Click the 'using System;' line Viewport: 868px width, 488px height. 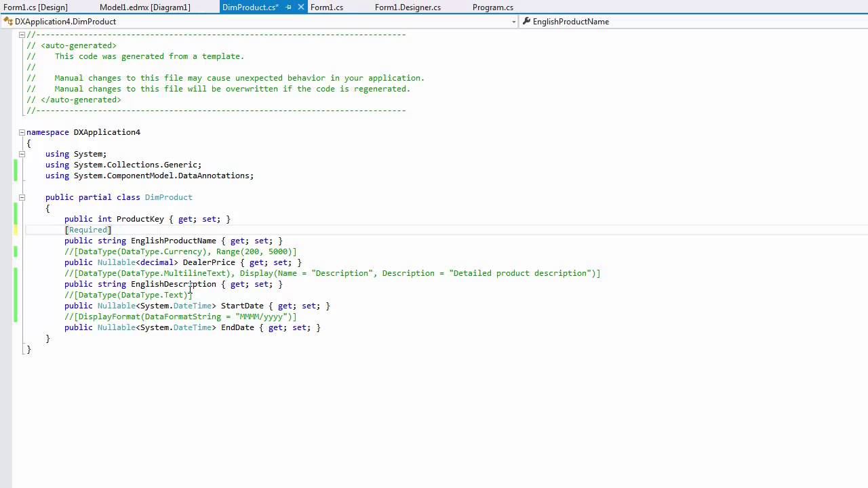coord(76,154)
